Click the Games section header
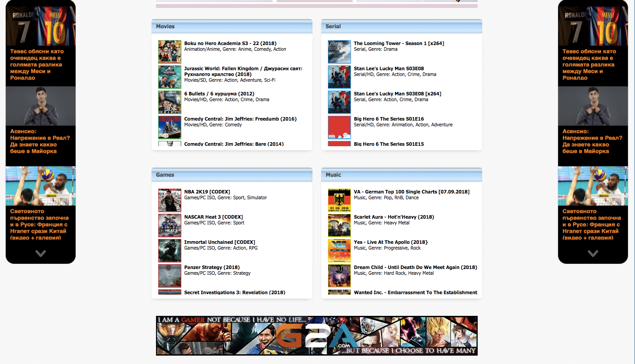Viewport: 635px width, 364px height. [232, 175]
